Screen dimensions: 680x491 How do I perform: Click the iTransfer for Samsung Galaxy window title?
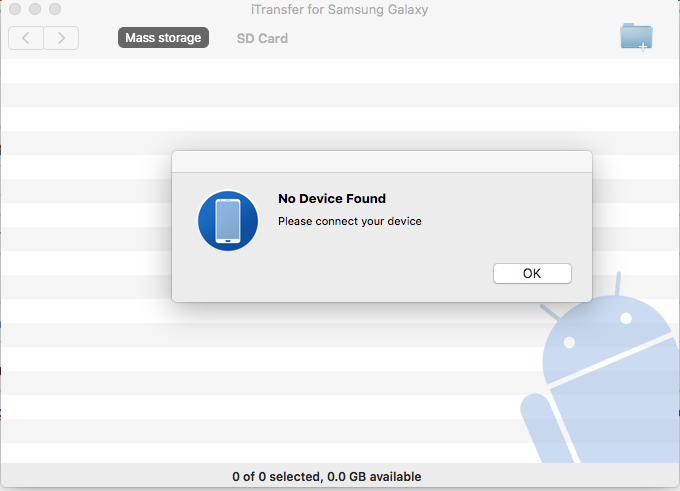tap(340, 10)
